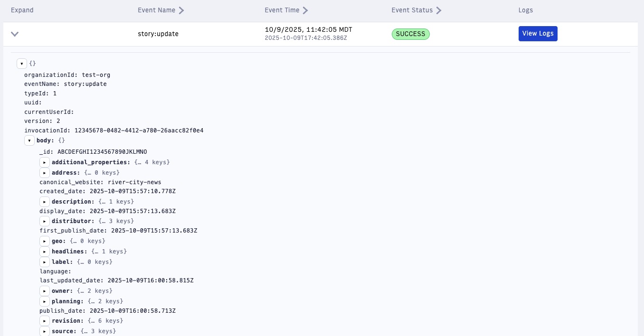Expand the description node
Screen dimensions: 644x336
point(45,202)
